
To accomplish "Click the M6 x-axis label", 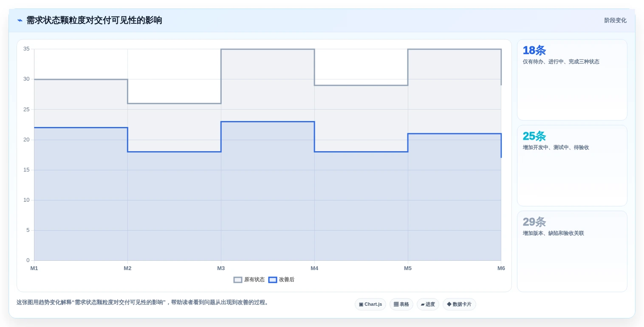I will 501,268.
